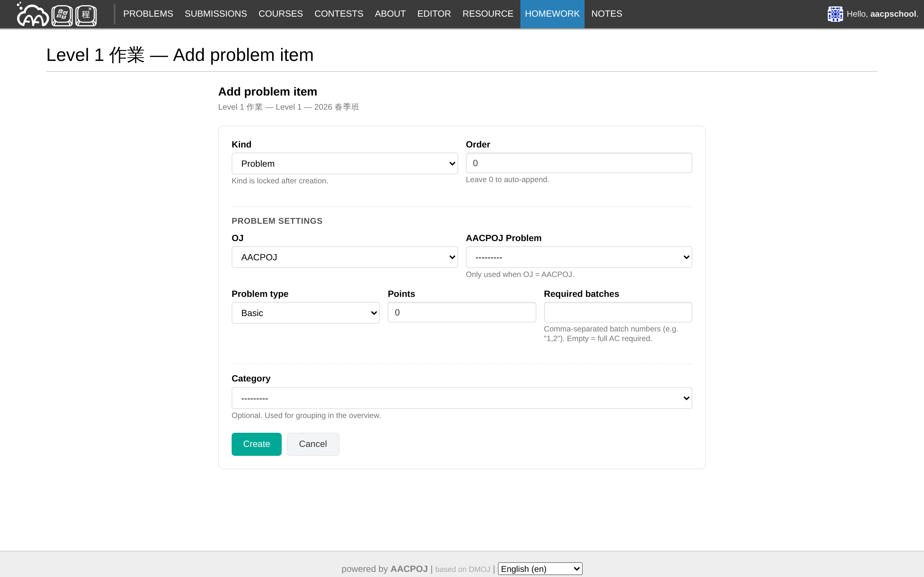Click the second keycap logo icon
Screen dimensions: 924x577
86,15
